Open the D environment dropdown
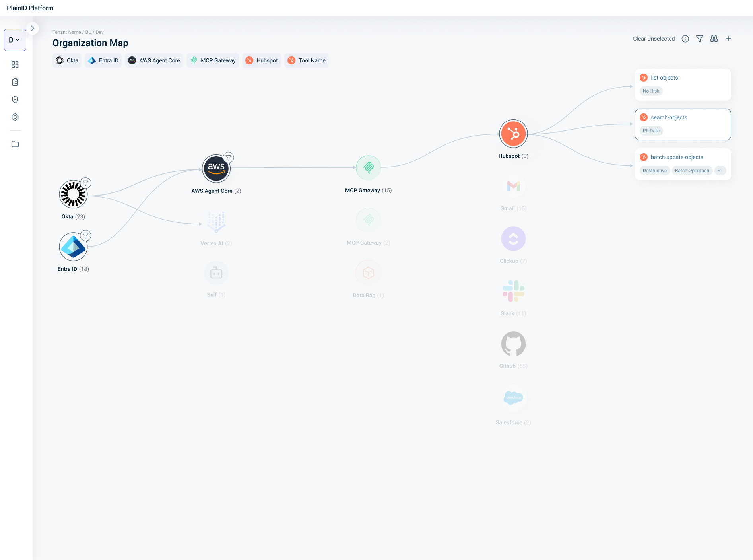Screen dimensions: 753x560 point(15,40)
